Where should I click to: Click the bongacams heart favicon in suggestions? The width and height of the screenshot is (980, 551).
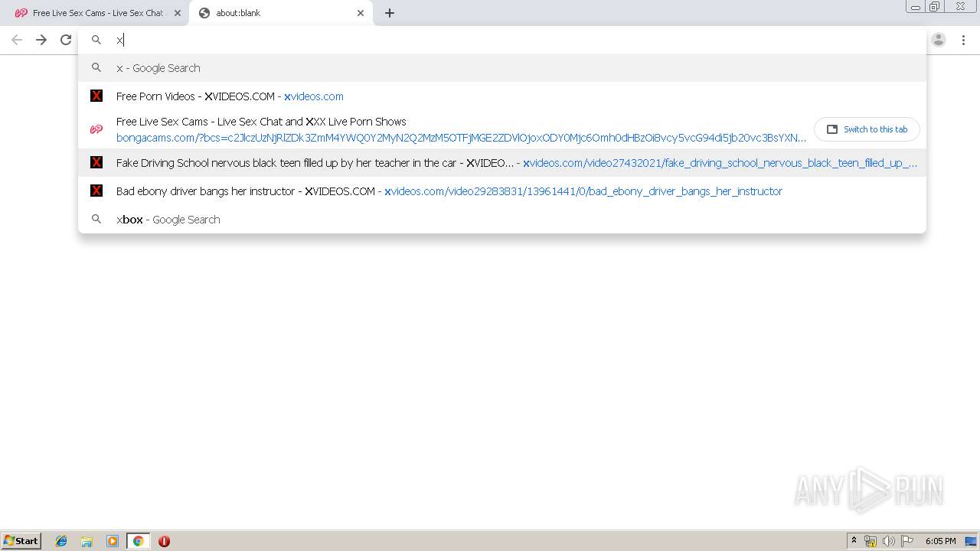[x=96, y=129]
